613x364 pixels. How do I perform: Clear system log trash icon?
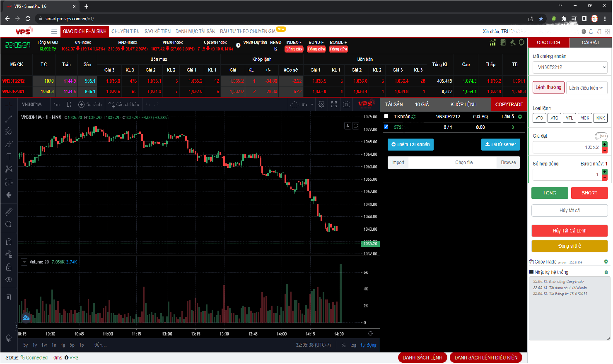point(606,272)
